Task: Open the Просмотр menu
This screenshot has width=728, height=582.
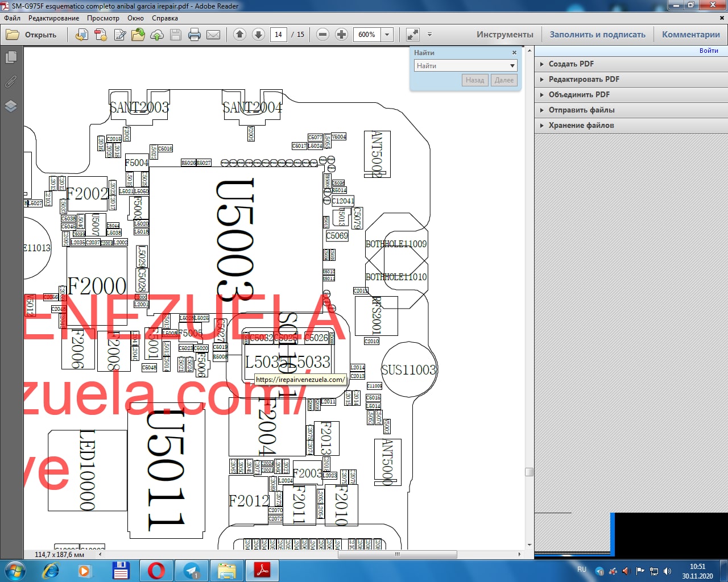Action: pyautogui.click(x=103, y=18)
